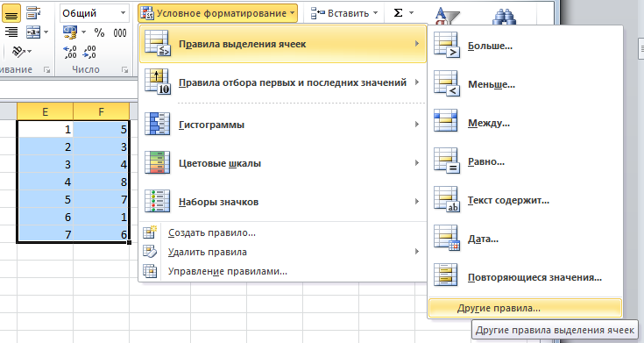Toggle the highlighted center align button
Screen dimensions: 644x343
pyautogui.click(x=11, y=13)
